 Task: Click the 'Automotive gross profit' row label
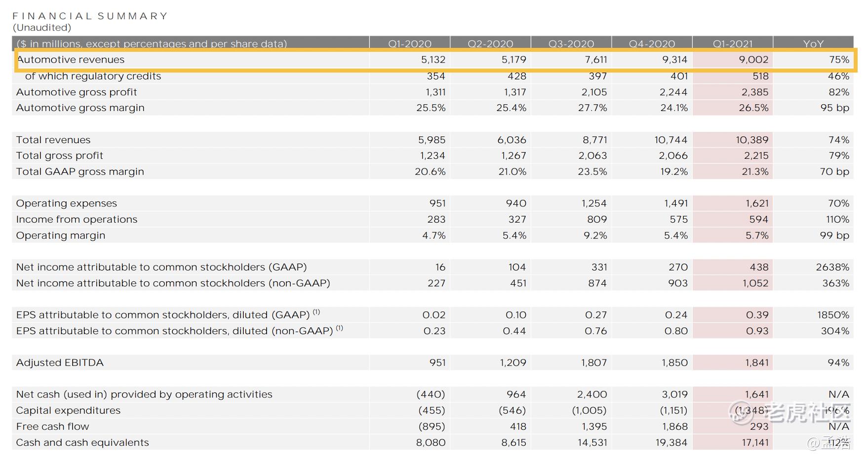[77, 92]
